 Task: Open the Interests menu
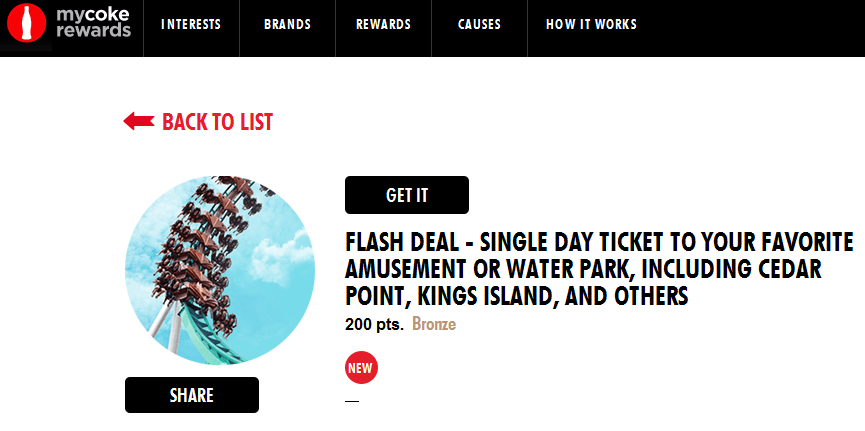pyautogui.click(x=191, y=25)
